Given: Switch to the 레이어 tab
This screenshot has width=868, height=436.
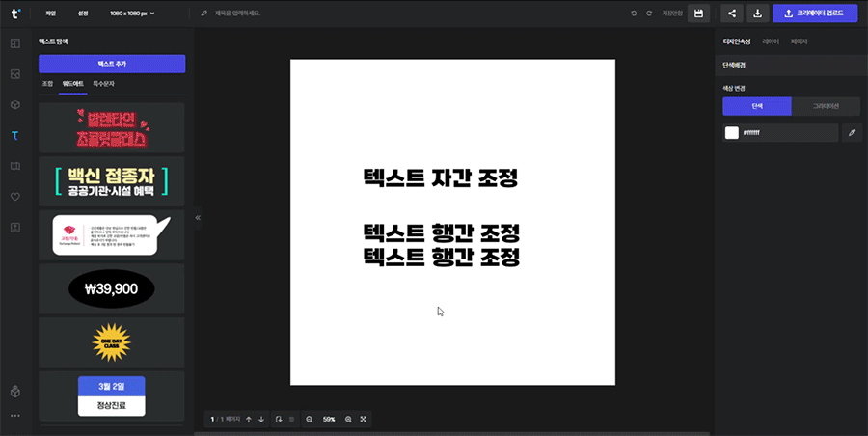Looking at the screenshot, I should click(x=771, y=41).
